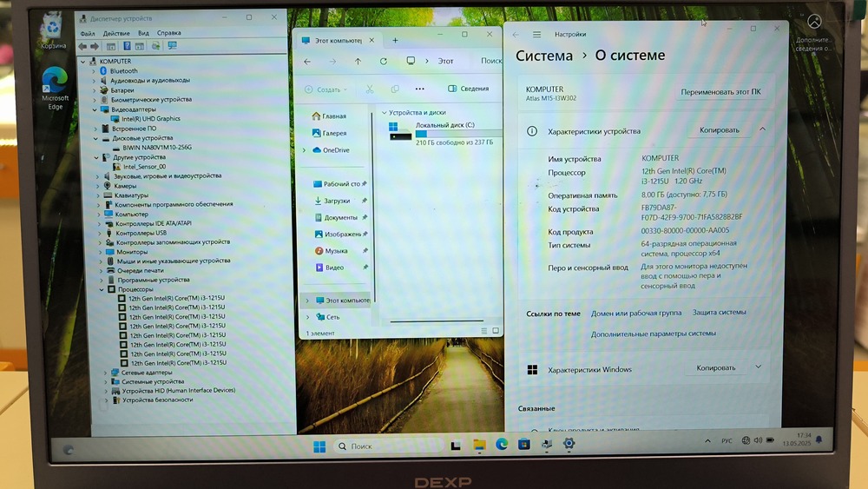Click the up arrow in File Explorer
This screenshot has height=489, width=868.
358,62
